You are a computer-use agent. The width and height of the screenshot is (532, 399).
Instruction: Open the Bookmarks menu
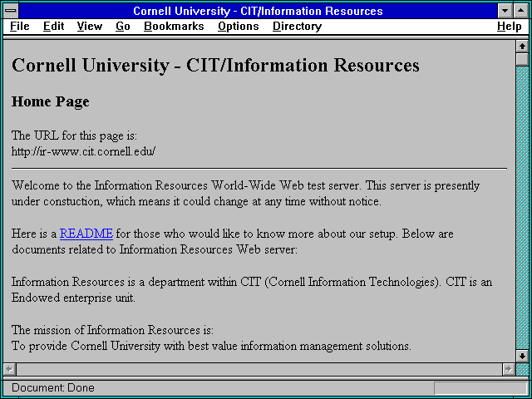pos(174,27)
